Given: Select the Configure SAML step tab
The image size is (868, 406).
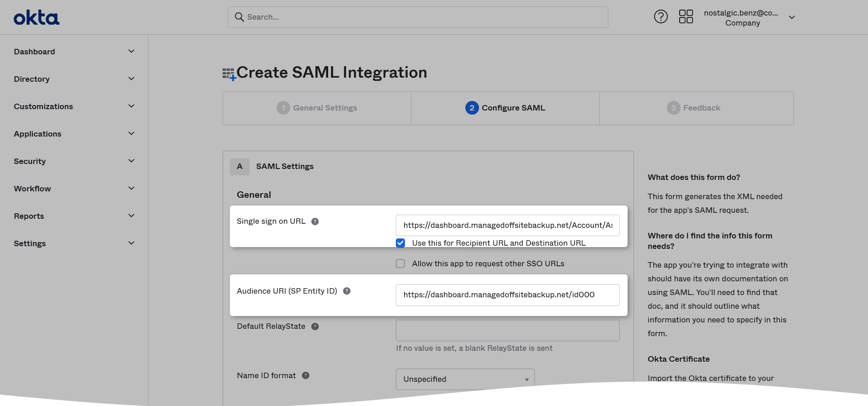Looking at the screenshot, I should pos(505,108).
